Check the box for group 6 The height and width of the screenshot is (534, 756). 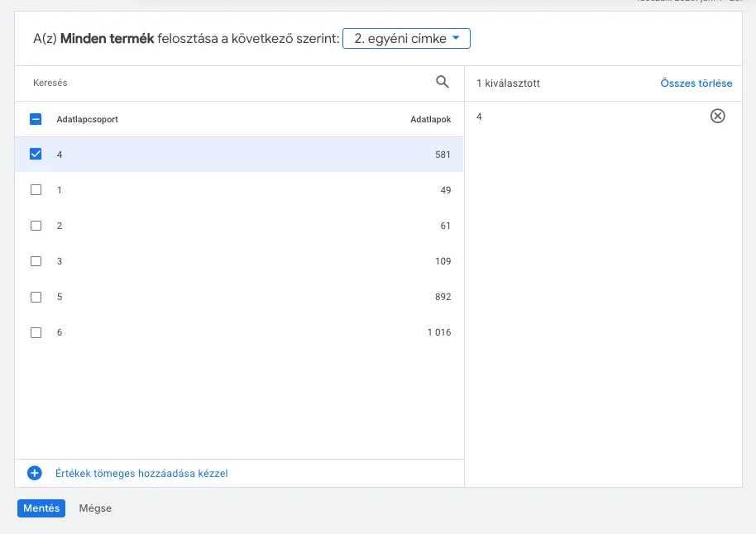36,332
